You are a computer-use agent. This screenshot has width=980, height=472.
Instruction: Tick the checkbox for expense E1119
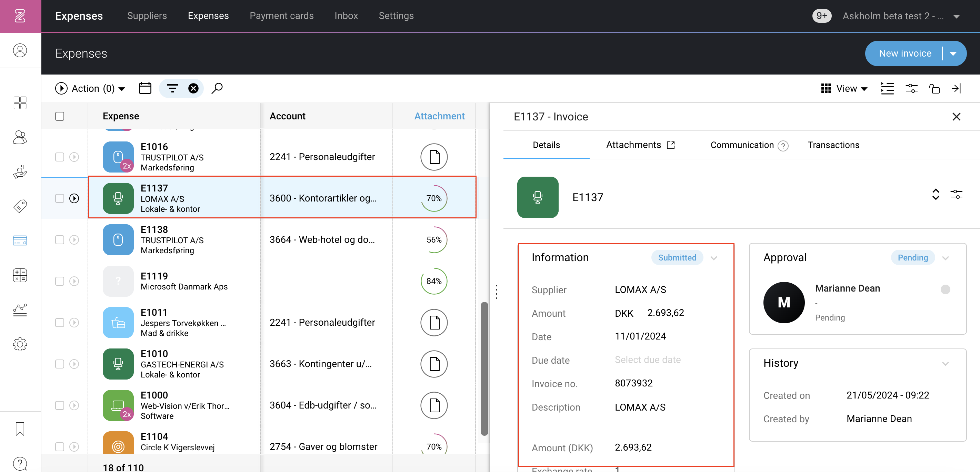click(x=60, y=281)
